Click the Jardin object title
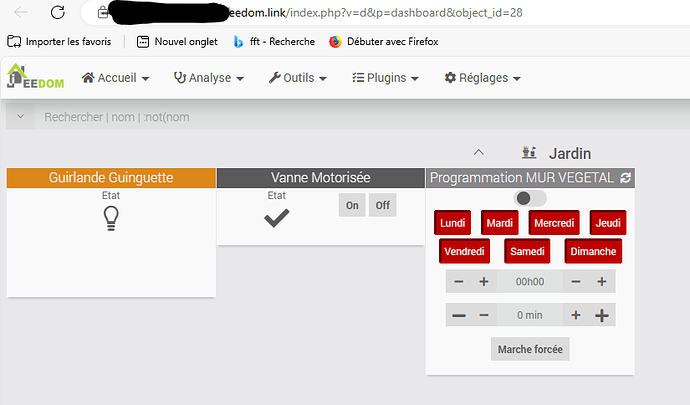690x405 pixels. 570,154
